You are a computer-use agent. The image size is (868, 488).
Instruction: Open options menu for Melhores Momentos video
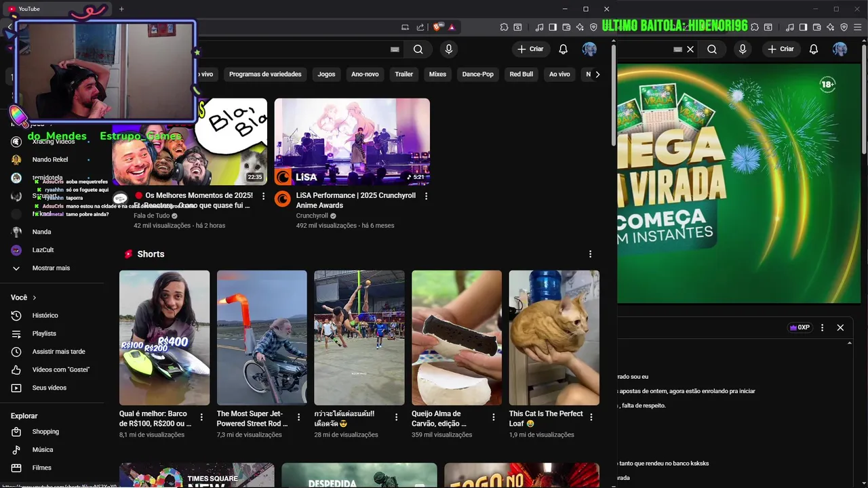tap(264, 197)
